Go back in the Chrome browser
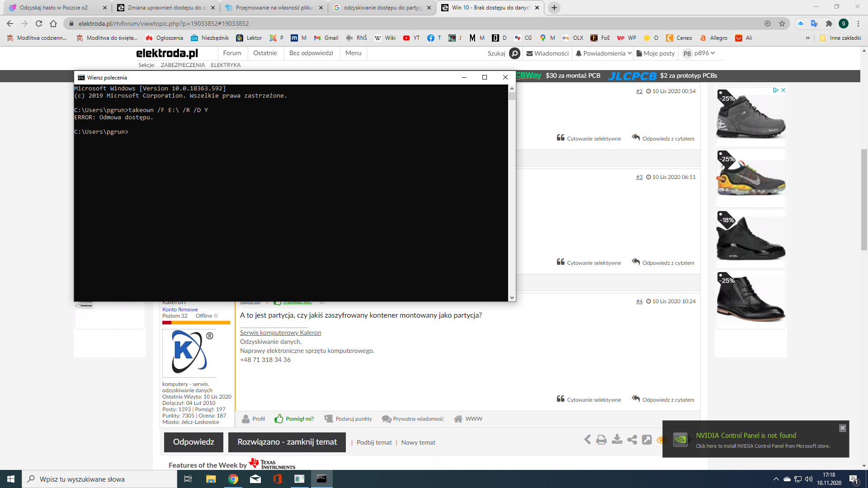This screenshot has height=488, width=868. point(10,23)
